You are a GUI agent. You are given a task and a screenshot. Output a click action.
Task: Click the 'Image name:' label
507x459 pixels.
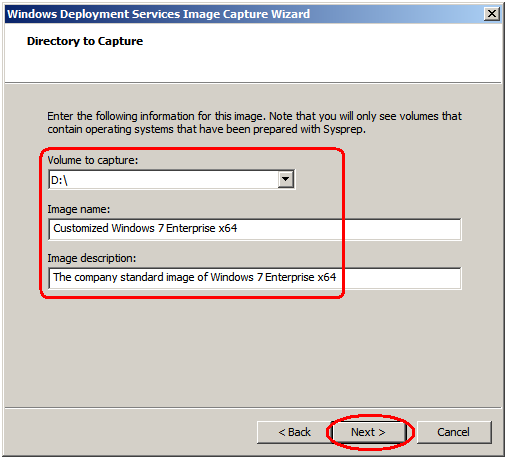click(79, 209)
